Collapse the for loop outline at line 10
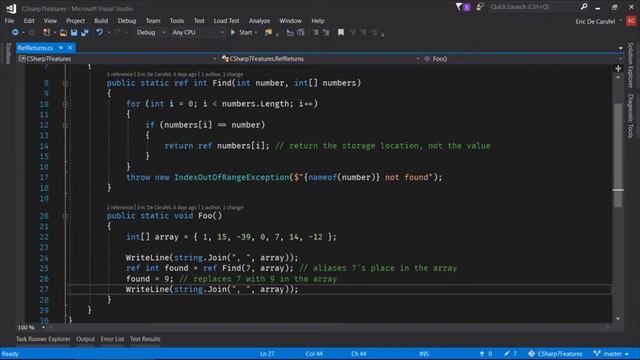 (65, 104)
